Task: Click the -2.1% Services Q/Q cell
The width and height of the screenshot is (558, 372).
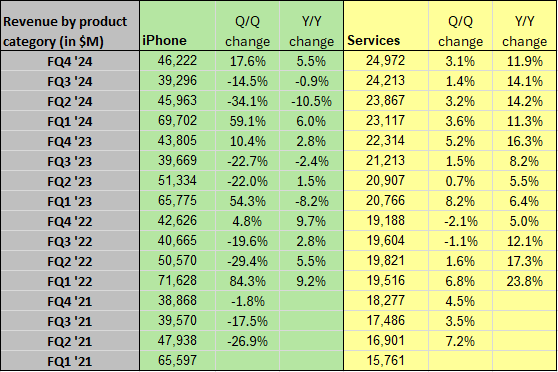Action: pyautogui.click(x=460, y=221)
